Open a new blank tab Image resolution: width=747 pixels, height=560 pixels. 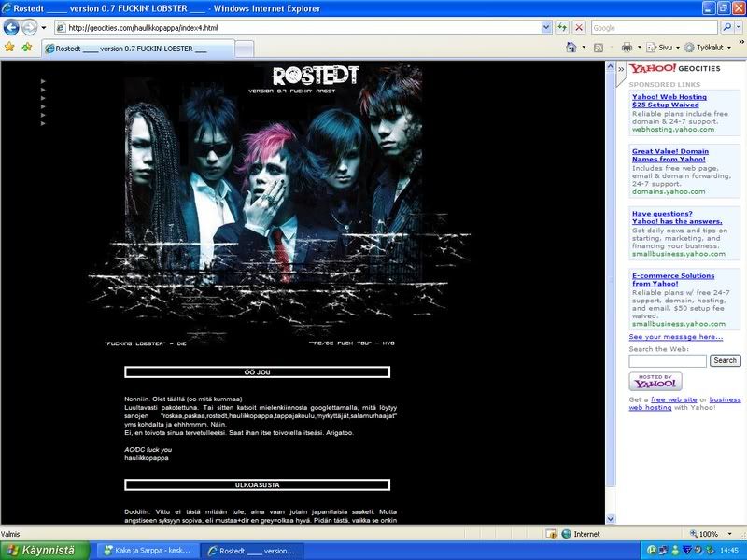click(x=245, y=49)
